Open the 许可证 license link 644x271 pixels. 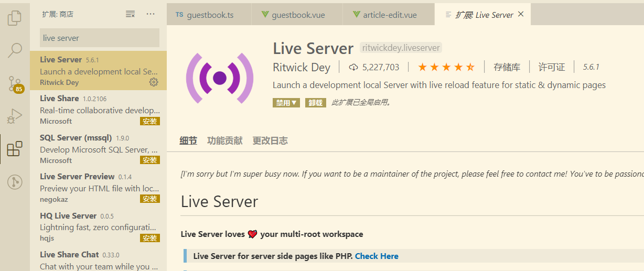[x=552, y=67]
